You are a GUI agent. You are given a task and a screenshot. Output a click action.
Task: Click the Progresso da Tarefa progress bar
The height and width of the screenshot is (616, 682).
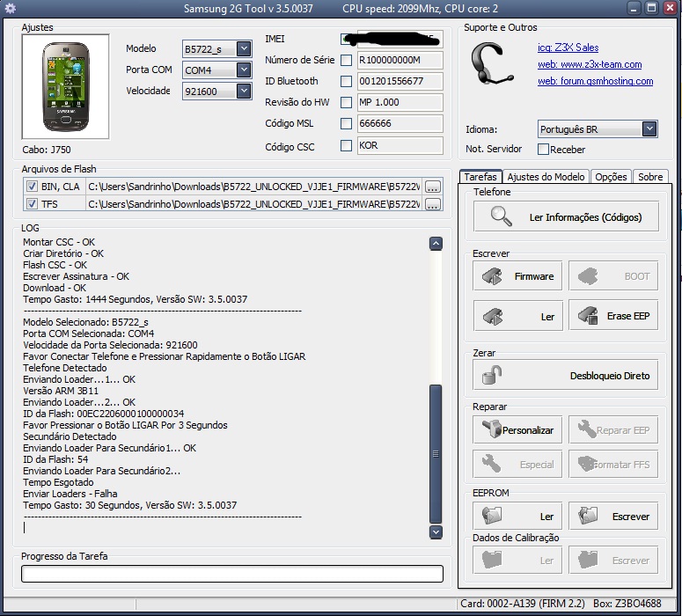(x=232, y=574)
